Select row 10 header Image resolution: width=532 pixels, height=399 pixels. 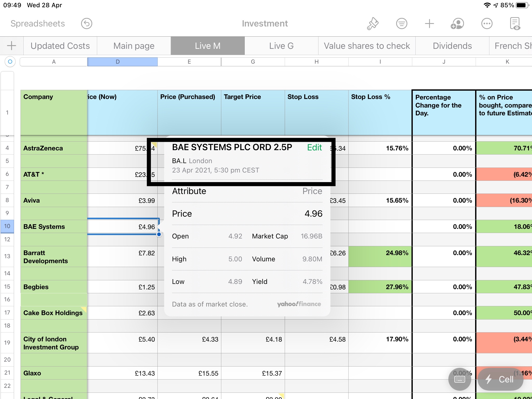(7, 226)
